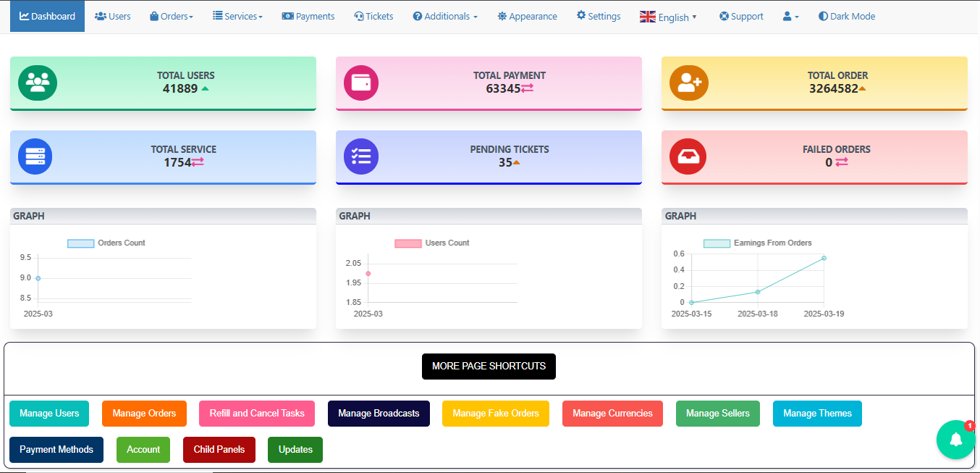
Task: Go to the Tickets page
Action: [373, 16]
